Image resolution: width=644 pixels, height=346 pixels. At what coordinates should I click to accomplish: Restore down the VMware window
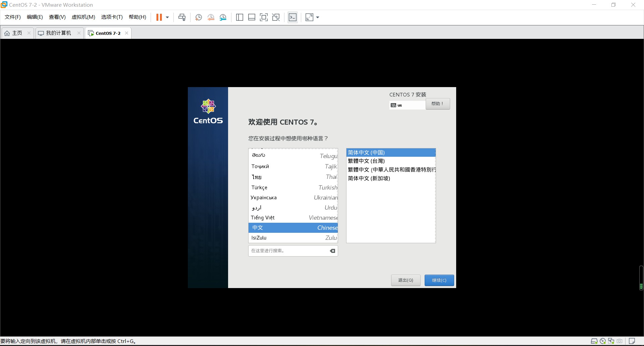pyautogui.click(x=613, y=5)
